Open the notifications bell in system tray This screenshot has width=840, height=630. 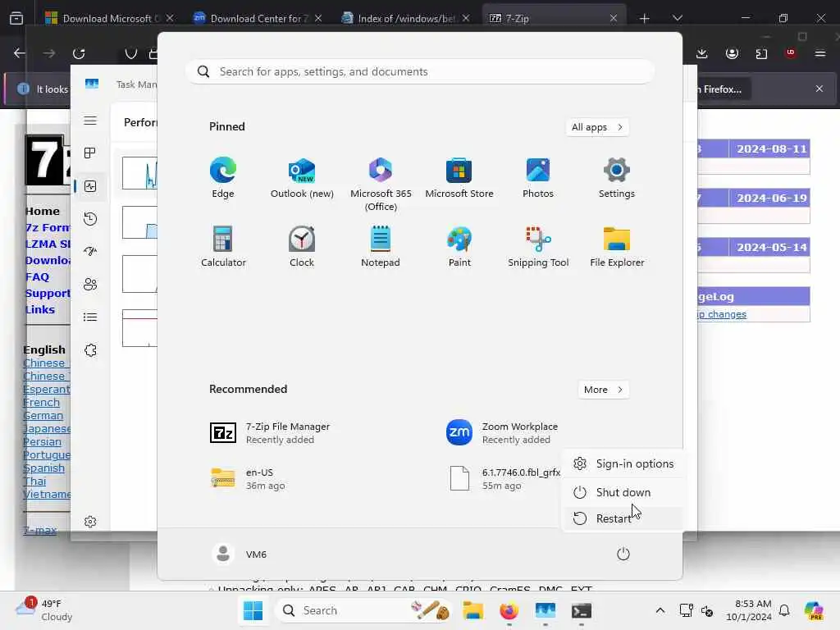coord(784,610)
